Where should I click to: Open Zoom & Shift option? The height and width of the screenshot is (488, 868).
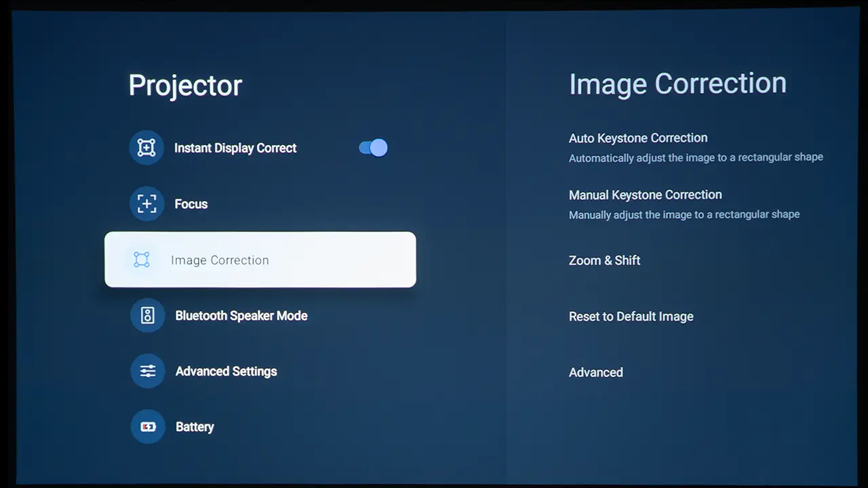[604, 260]
